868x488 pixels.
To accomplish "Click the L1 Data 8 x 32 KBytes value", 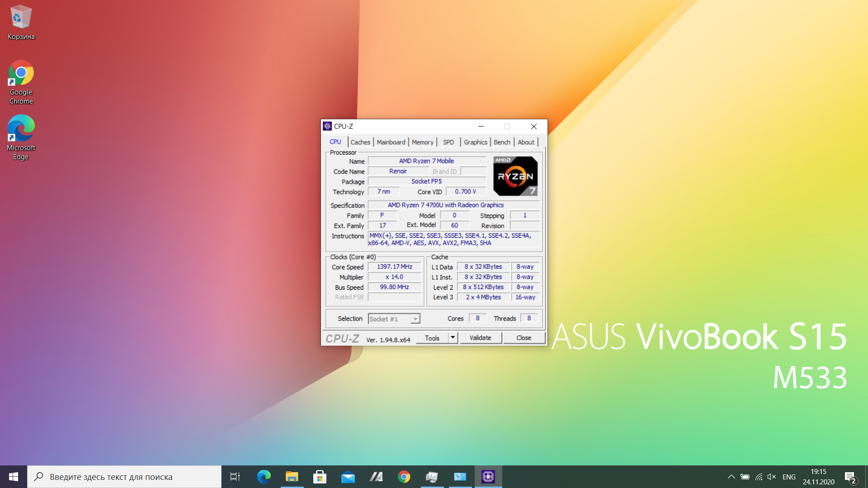I will tap(483, 267).
